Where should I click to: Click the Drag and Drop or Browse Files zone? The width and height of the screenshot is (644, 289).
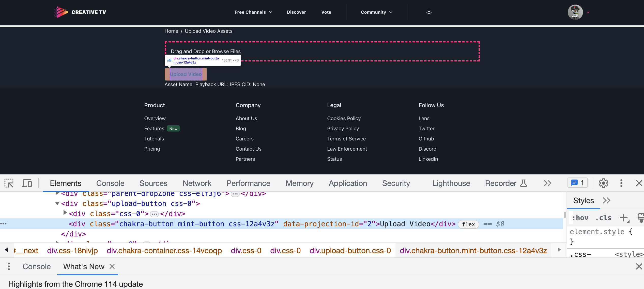(x=322, y=51)
